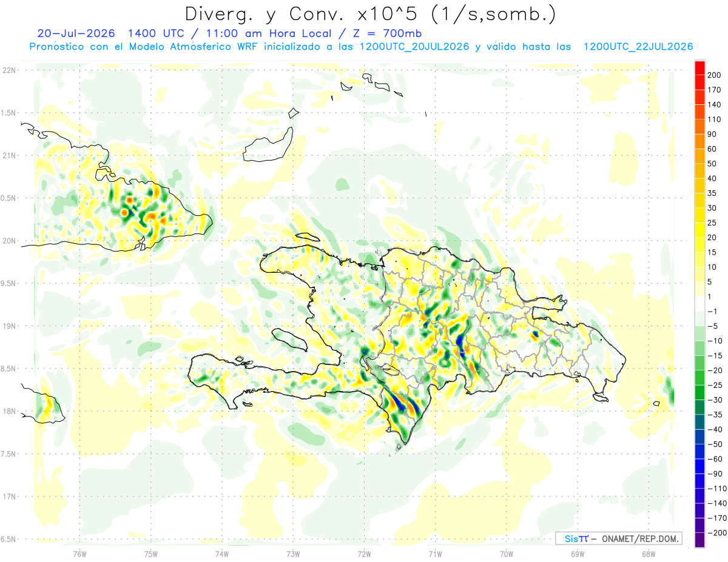
Task: Click the white 1 colorbar segment
Action: [699, 304]
